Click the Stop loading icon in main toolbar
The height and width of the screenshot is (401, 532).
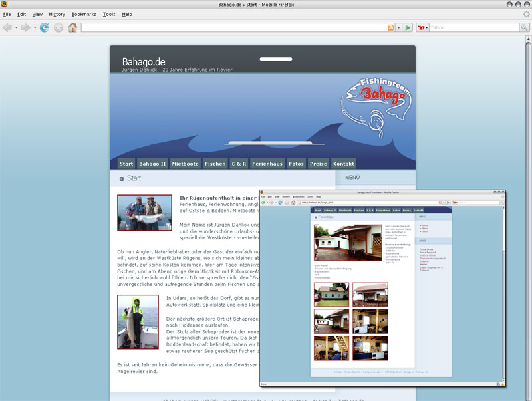coord(59,27)
